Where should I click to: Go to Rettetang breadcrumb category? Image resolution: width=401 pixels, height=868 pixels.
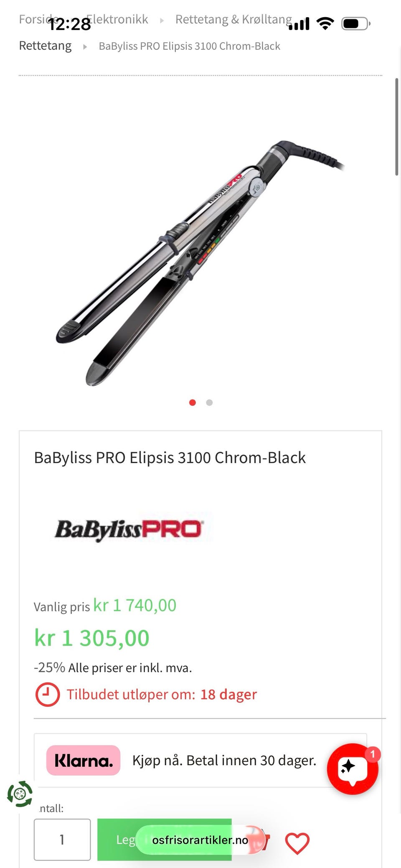[x=45, y=46]
